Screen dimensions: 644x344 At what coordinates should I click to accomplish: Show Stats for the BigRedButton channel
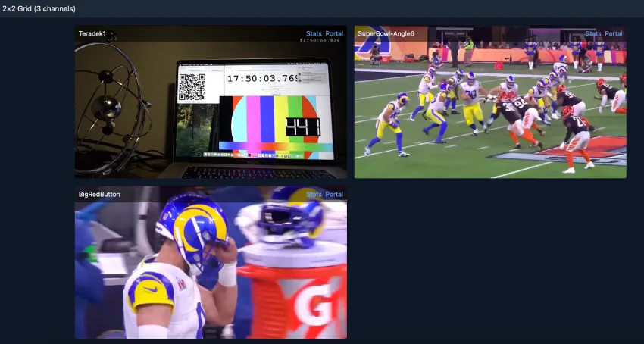coord(314,194)
